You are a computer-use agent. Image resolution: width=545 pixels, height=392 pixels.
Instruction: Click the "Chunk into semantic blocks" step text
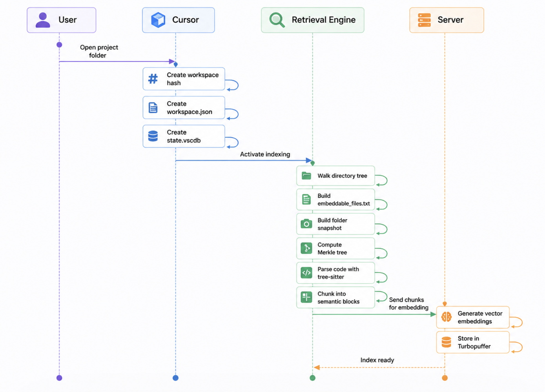[x=339, y=298]
